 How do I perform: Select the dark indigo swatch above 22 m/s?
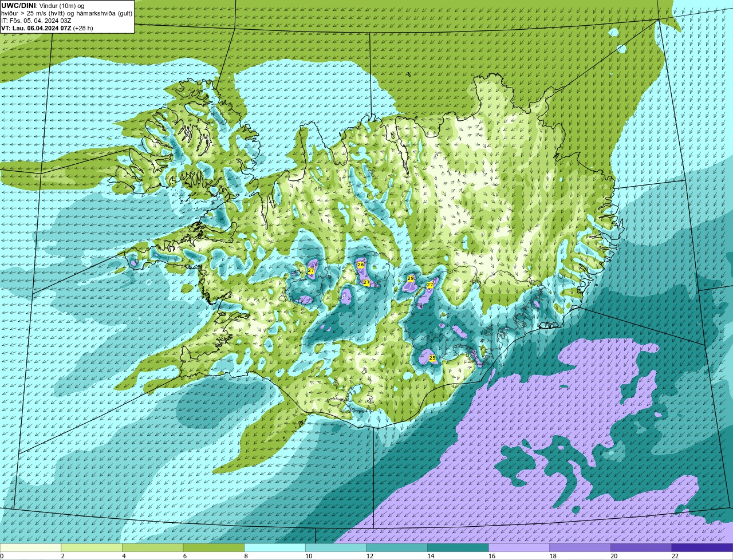(x=703, y=548)
